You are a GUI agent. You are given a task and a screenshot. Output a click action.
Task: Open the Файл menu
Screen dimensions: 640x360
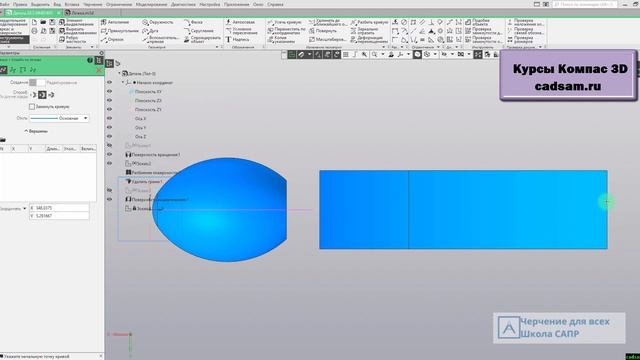tap(5, 4)
